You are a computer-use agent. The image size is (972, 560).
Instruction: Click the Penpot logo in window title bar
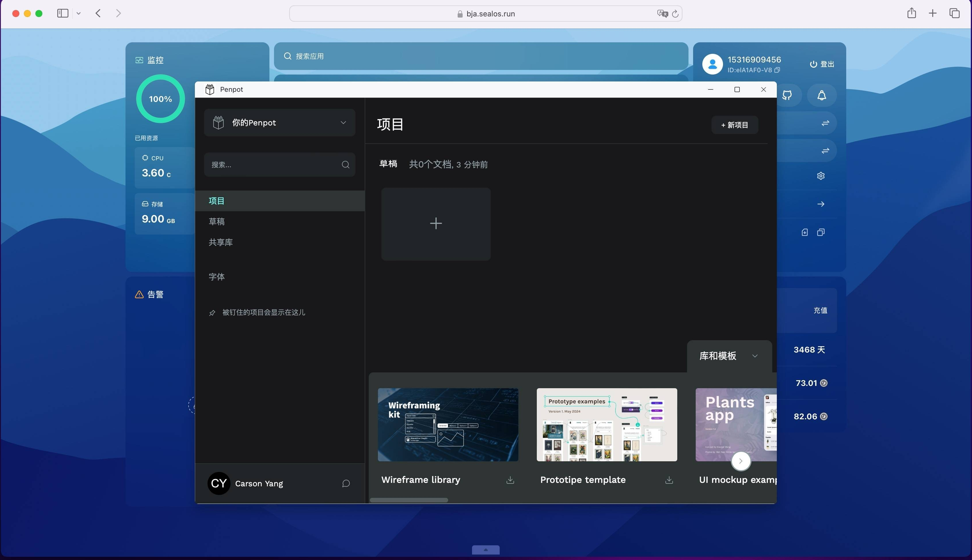210,89
